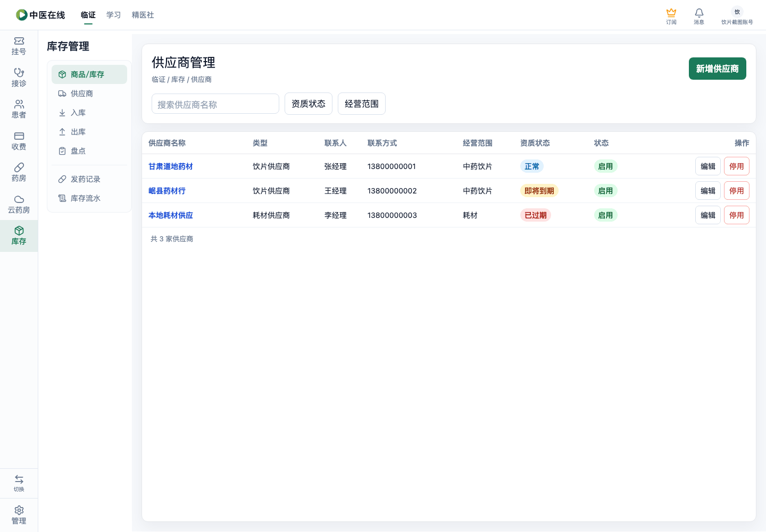Click contact name 王经理

(336, 191)
